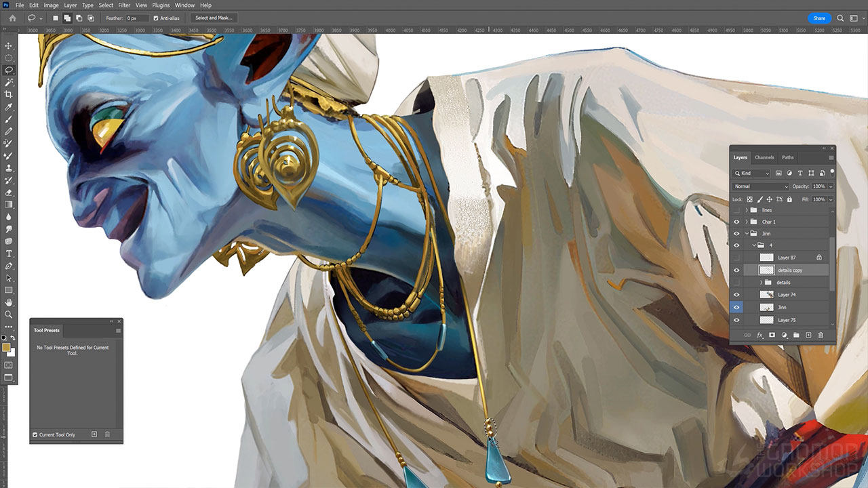Open the Window menu

[184, 5]
